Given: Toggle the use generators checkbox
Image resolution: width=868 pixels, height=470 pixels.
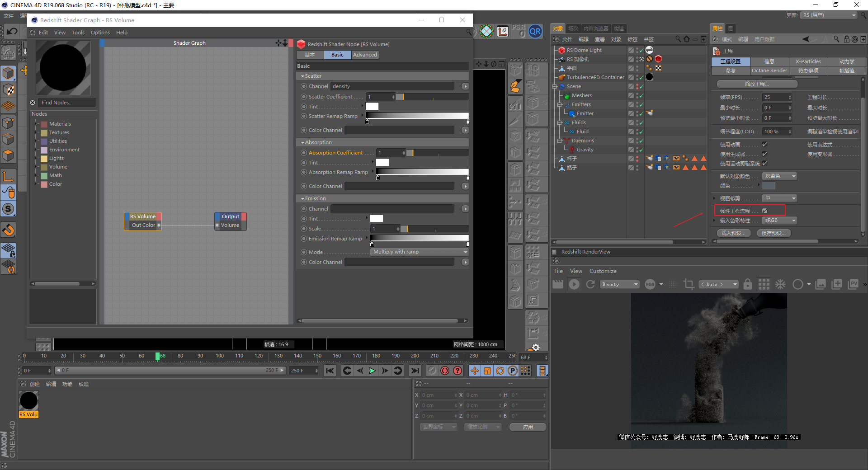Looking at the screenshot, I should [764, 154].
